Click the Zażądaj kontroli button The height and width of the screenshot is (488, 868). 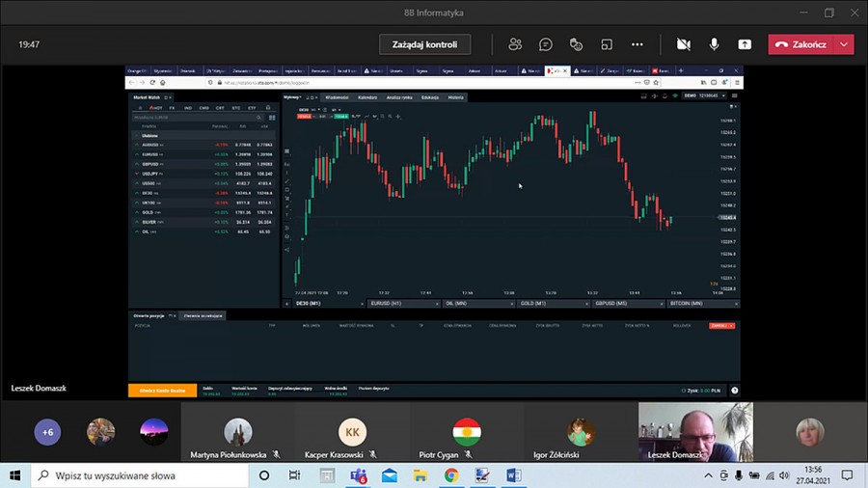pyautogui.click(x=424, y=44)
